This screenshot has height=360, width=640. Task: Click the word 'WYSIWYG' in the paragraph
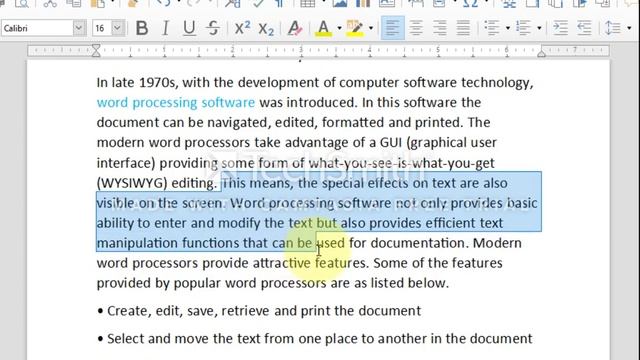point(132,183)
